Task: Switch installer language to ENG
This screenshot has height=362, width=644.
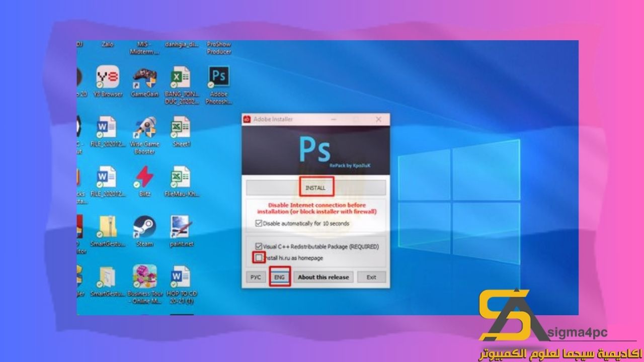Action: pyautogui.click(x=279, y=277)
